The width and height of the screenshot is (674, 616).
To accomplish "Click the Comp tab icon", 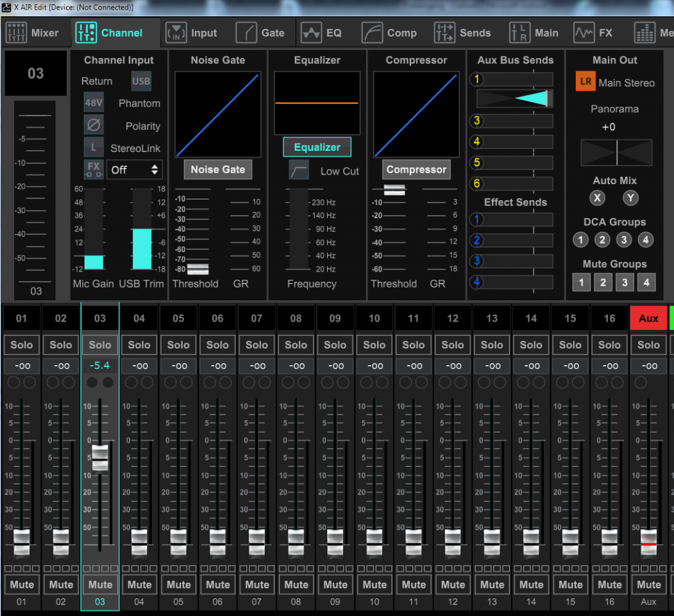I will (x=372, y=33).
